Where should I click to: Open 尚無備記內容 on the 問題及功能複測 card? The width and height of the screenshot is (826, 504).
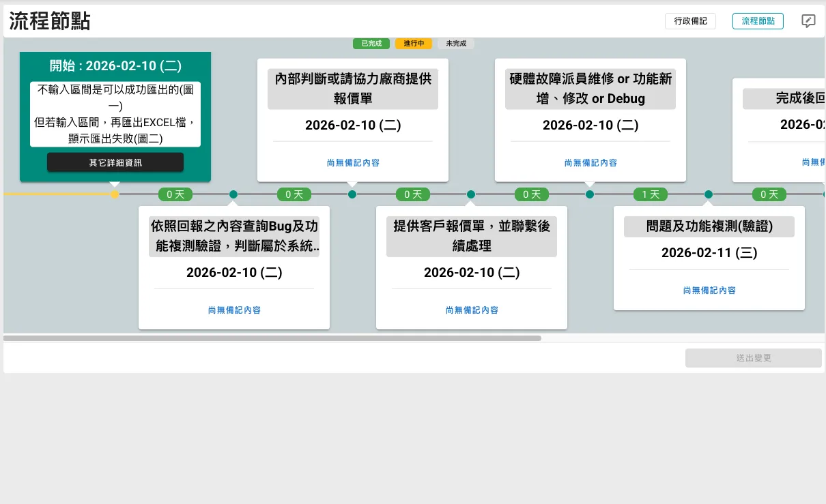pos(709,290)
